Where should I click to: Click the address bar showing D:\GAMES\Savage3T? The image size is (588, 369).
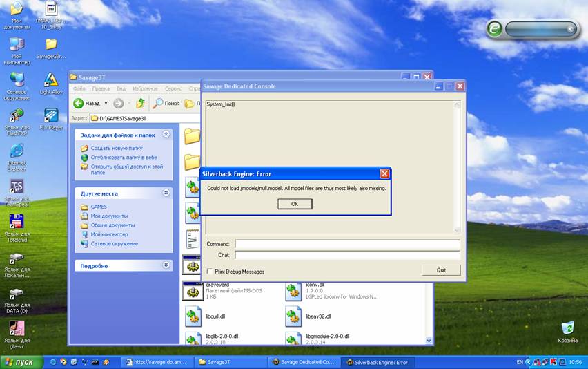coord(146,118)
